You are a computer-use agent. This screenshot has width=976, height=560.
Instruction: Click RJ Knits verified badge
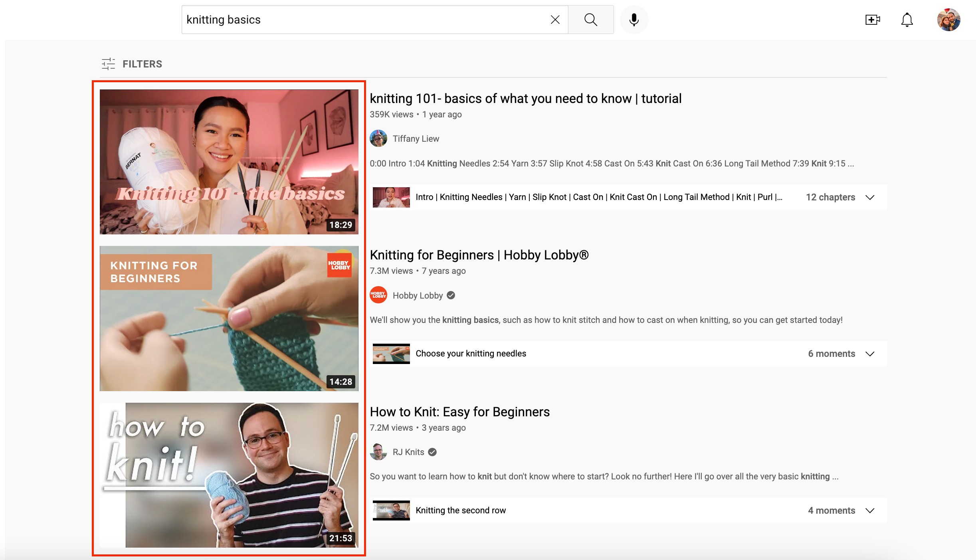[432, 452]
